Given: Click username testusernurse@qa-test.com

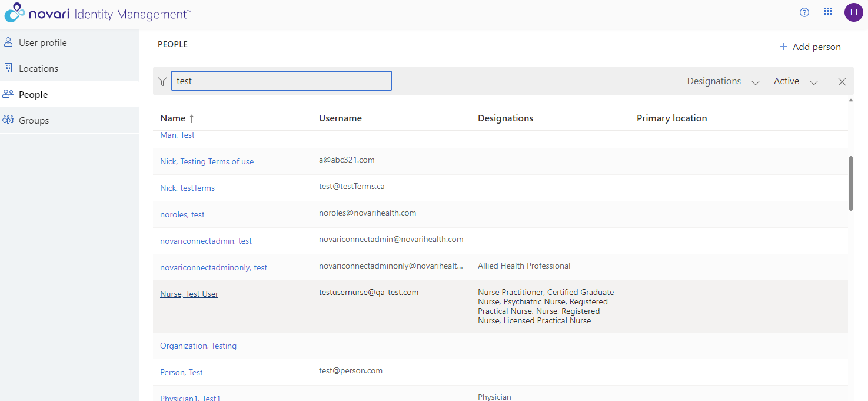Looking at the screenshot, I should [369, 292].
